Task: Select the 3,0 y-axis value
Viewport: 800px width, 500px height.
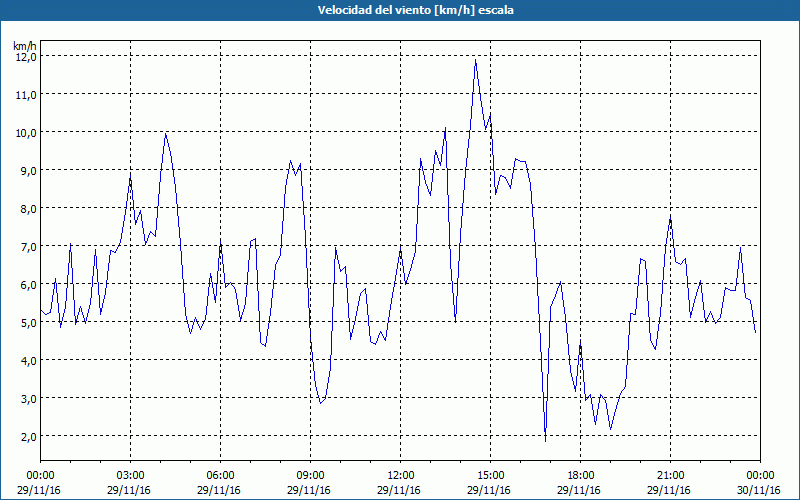Action: pos(28,398)
